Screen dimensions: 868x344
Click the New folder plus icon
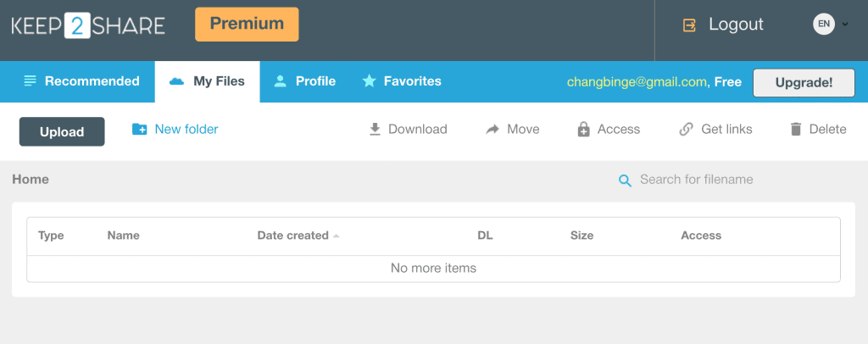140,130
